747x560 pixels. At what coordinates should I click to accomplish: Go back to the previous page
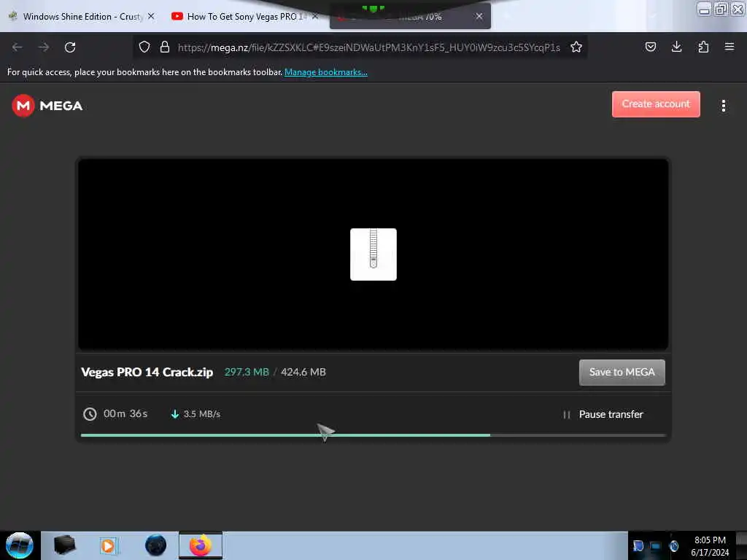pyautogui.click(x=18, y=47)
